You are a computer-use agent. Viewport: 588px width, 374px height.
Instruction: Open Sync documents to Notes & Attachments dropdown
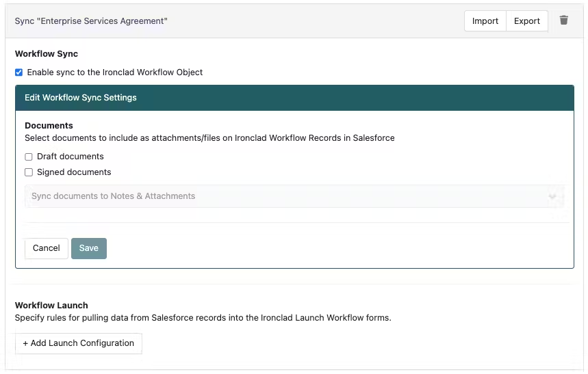pyautogui.click(x=294, y=196)
